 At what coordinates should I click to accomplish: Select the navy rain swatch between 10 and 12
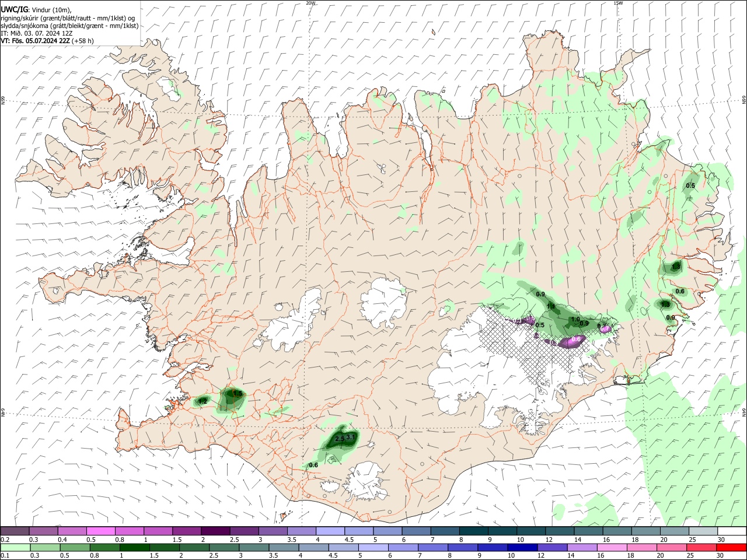pos(522,547)
